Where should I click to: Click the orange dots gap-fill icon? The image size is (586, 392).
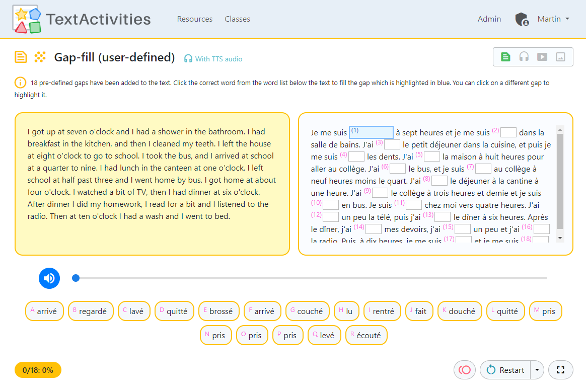pos(40,57)
